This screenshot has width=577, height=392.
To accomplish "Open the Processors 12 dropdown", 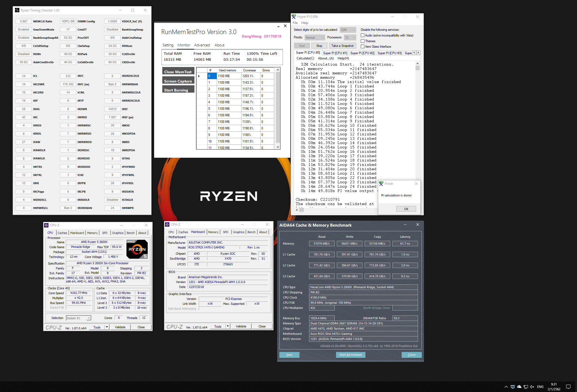I will (x=350, y=38).
